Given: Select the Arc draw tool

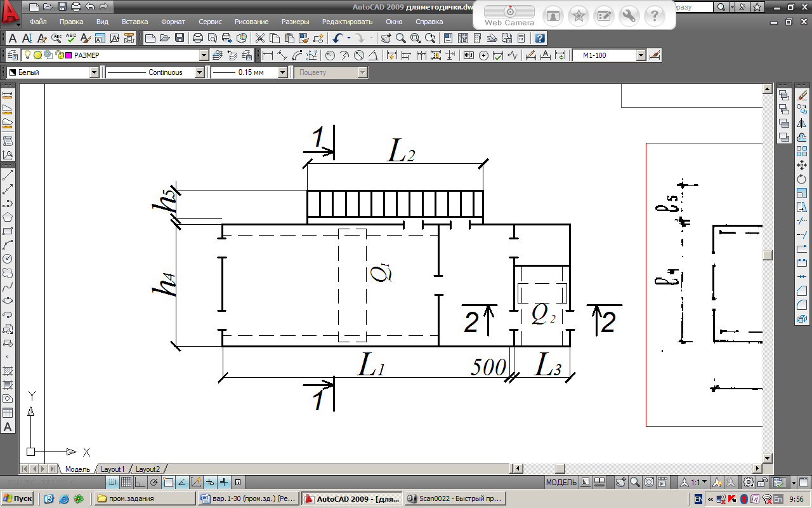Looking at the screenshot, I should tap(8, 244).
